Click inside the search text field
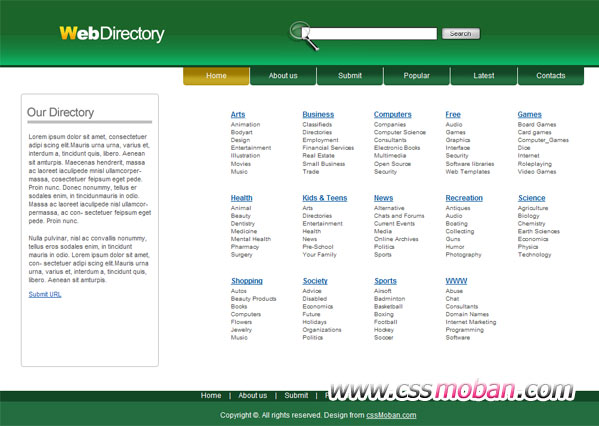Image resolution: width=599 pixels, height=426 pixels. click(x=373, y=34)
